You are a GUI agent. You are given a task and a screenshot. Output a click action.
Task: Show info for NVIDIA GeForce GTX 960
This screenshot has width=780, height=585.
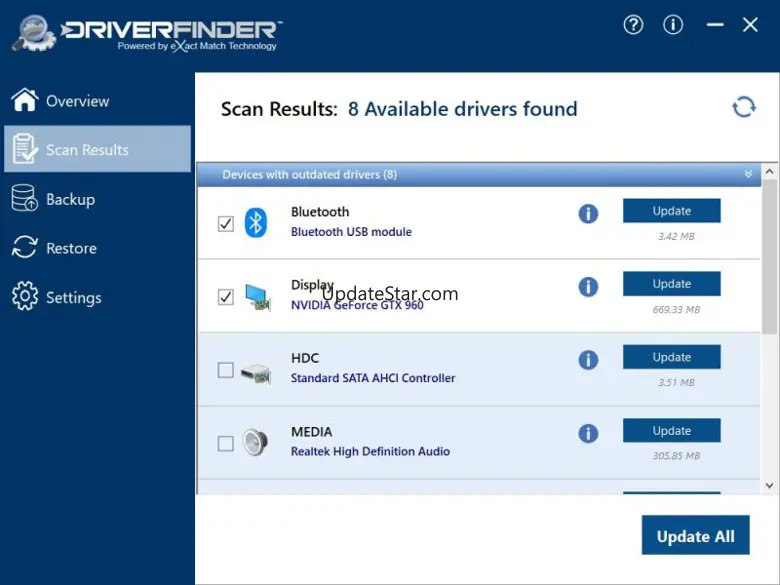click(x=588, y=287)
